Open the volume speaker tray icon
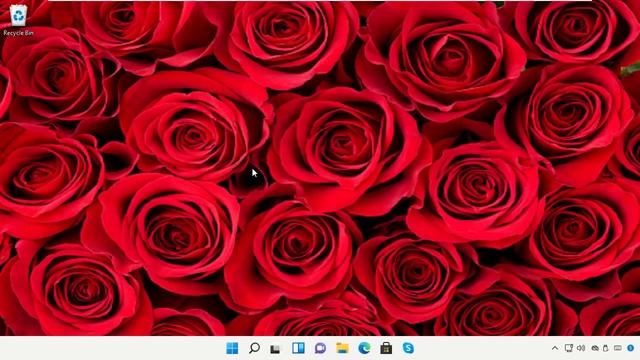640x360 pixels. 581,348
